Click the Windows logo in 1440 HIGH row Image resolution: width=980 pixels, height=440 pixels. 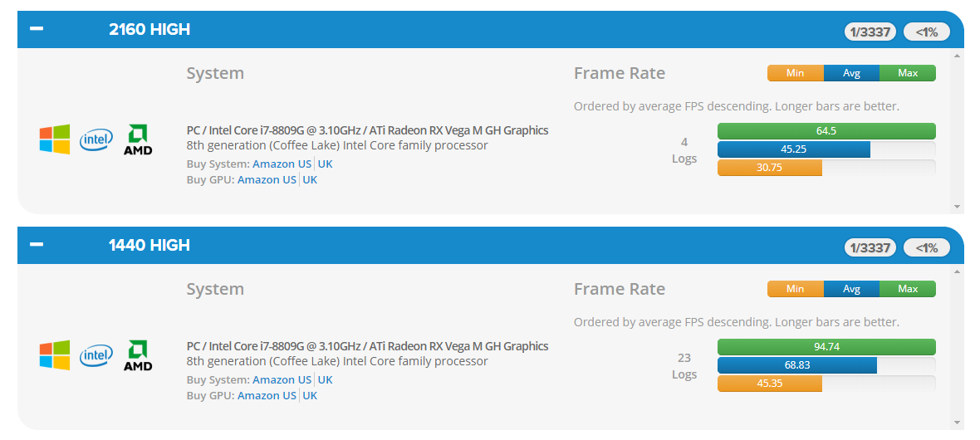click(55, 355)
